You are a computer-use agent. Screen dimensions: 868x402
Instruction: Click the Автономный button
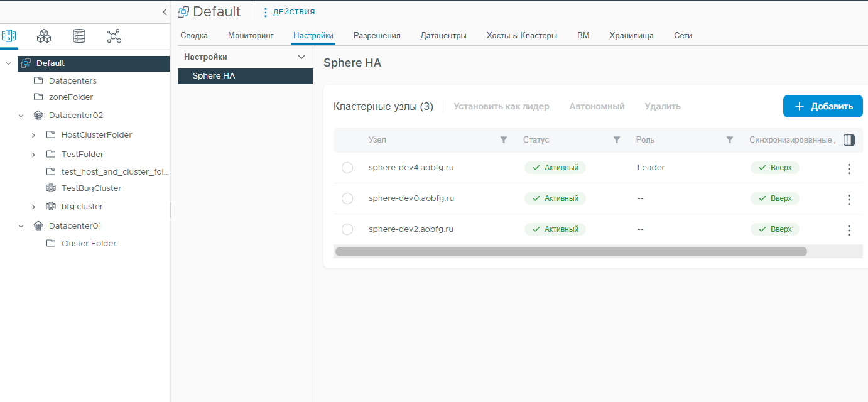[597, 107]
